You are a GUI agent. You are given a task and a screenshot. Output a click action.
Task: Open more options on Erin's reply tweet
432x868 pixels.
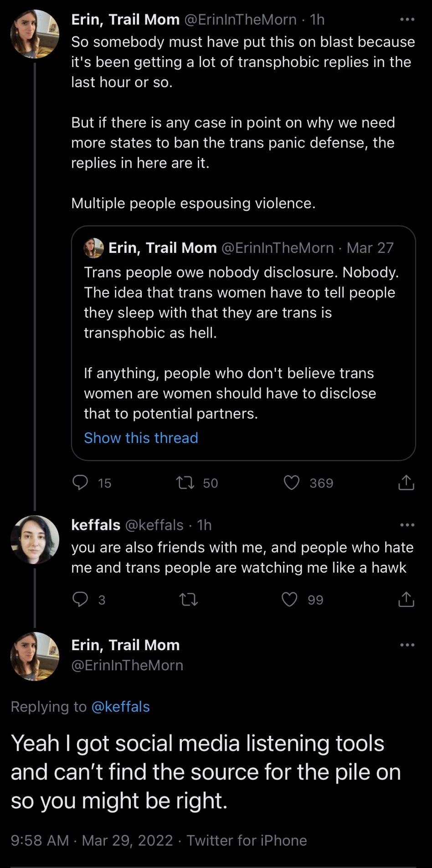click(407, 645)
